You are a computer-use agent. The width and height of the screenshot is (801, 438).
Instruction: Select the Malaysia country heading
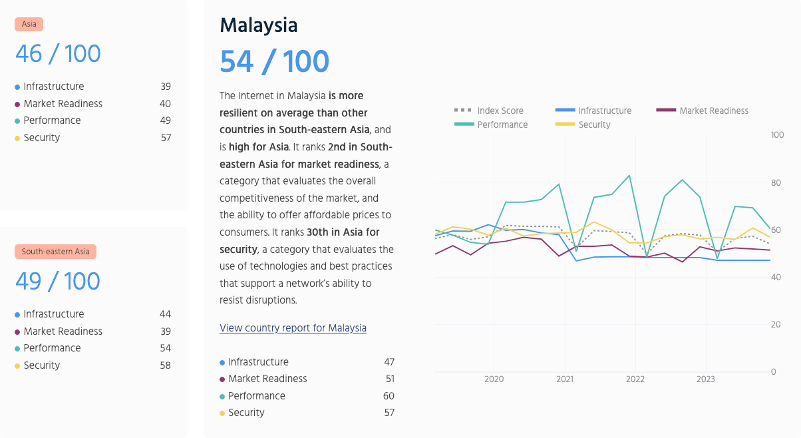tap(259, 24)
